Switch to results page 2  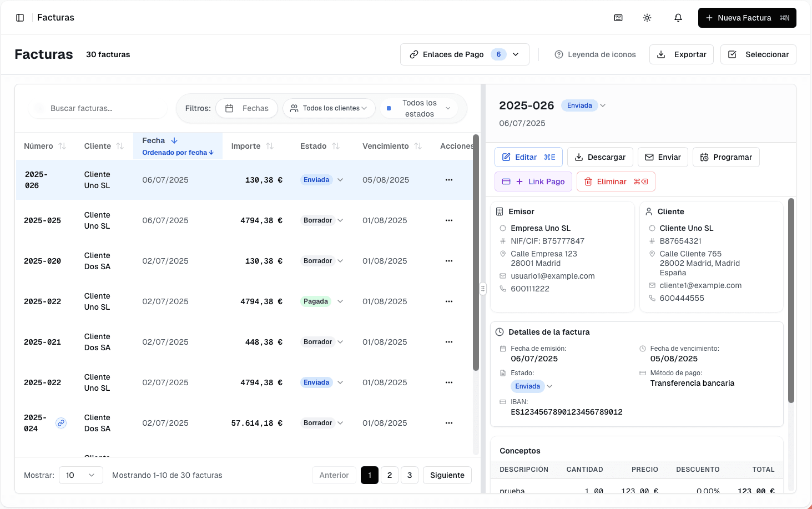click(x=389, y=475)
